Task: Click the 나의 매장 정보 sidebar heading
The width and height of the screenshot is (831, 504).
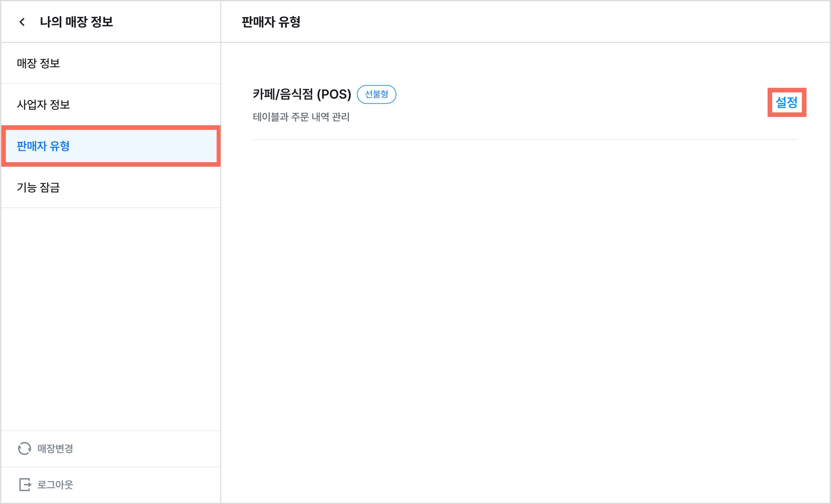Action: pyautogui.click(x=76, y=22)
